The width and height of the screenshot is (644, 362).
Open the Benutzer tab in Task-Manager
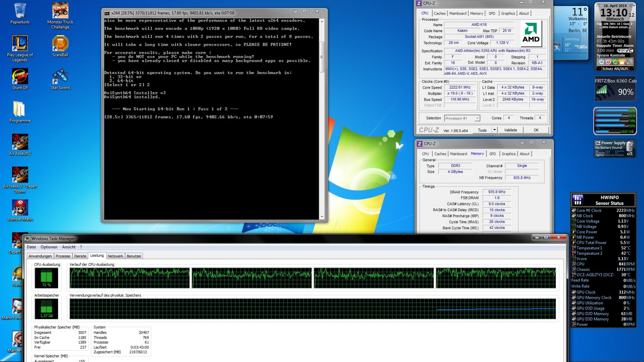click(x=134, y=256)
